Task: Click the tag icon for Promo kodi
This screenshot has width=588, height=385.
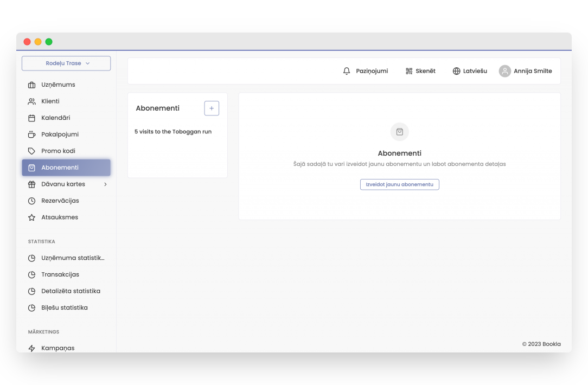Action: click(31, 151)
